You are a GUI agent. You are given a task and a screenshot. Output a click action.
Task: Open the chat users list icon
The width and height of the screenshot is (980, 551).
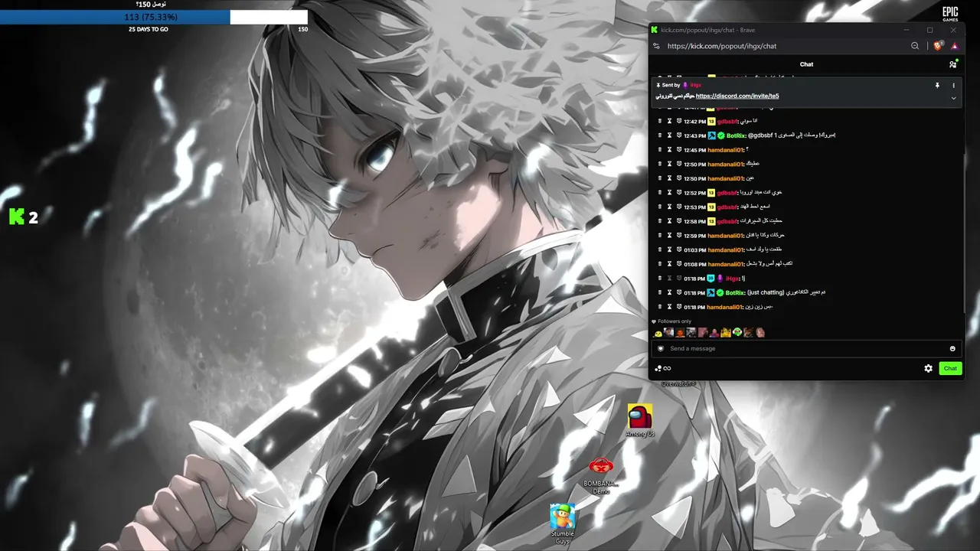952,64
